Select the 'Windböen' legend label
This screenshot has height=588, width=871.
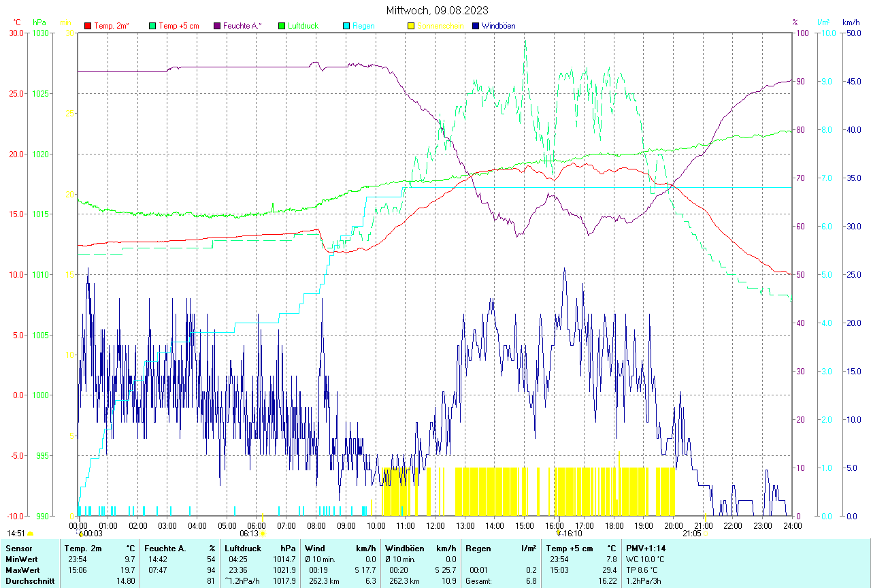pyautogui.click(x=499, y=26)
